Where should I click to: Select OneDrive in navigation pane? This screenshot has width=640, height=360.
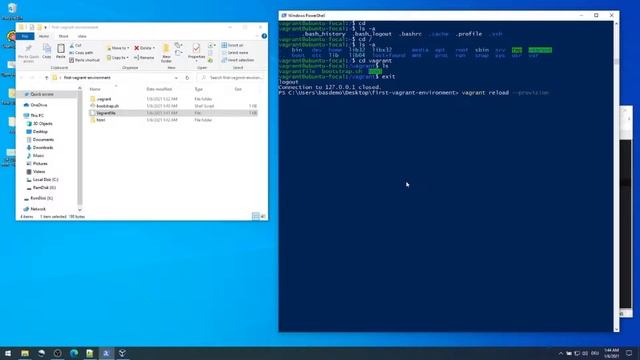point(36,105)
